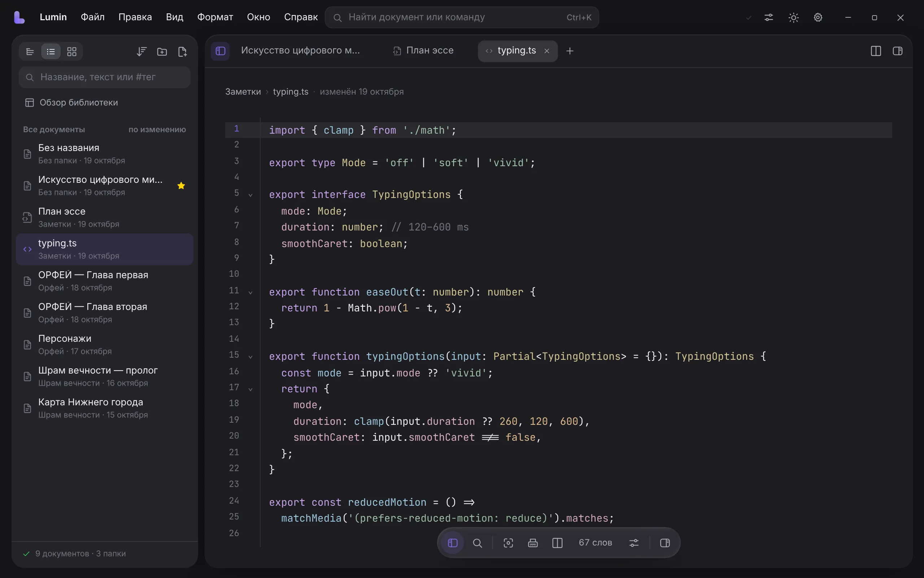924x578 pixels.
Task: Toggle light theme with sun icon
Action: pyautogui.click(x=793, y=17)
